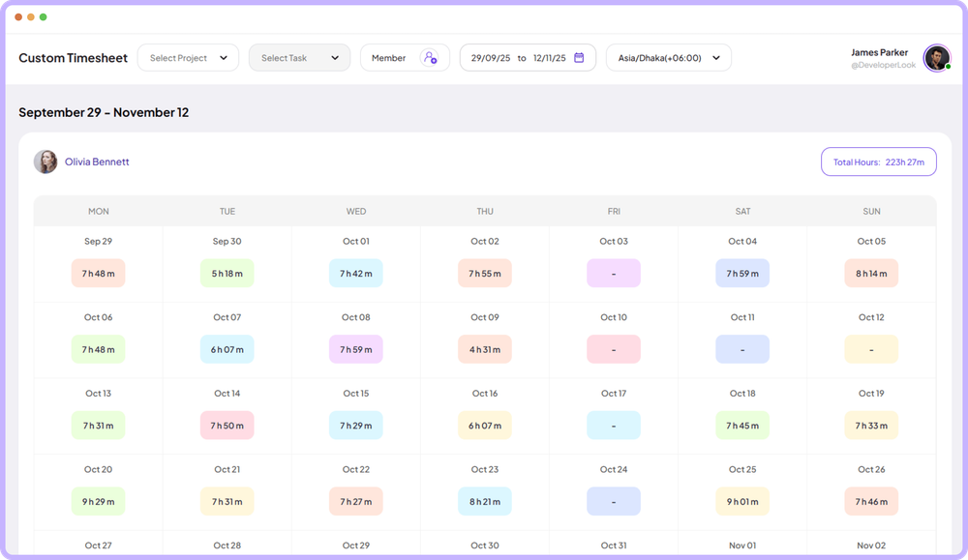
Task: Open Oct 09 entry 4h 31m
Action: click(485, 349)
